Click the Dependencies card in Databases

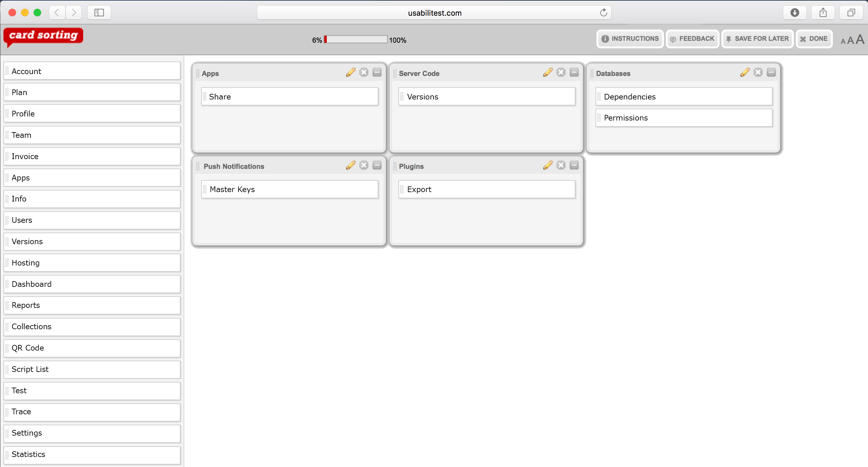tap(684, 97)
